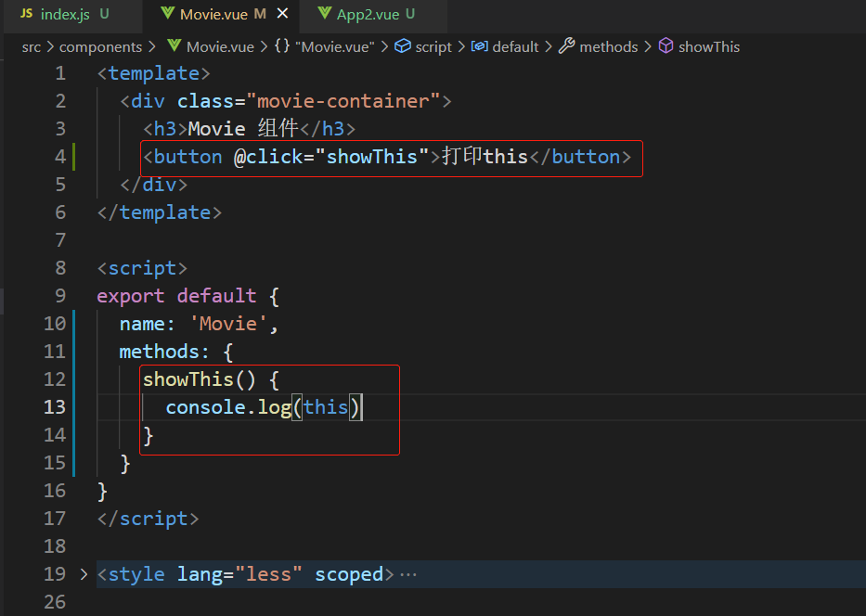The image size is (866, 616).
Task: Click the Movie.vue breadcrumb item
Action: 220,47
